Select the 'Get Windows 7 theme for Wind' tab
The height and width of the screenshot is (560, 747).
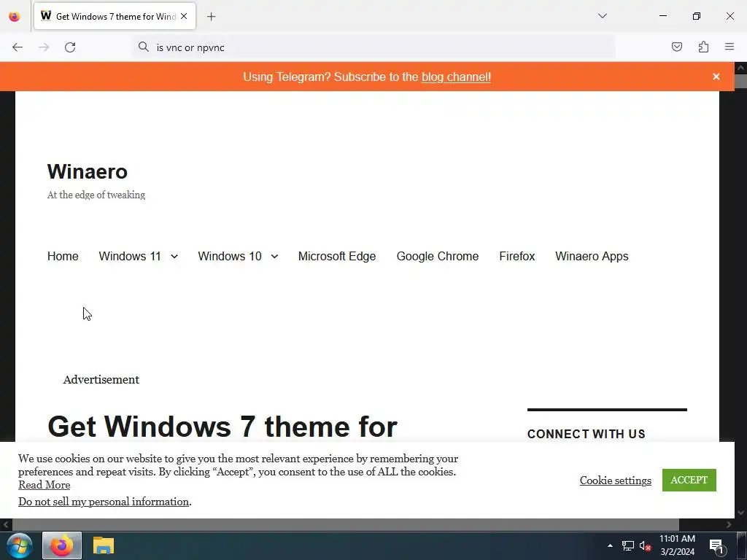[115, 17]
